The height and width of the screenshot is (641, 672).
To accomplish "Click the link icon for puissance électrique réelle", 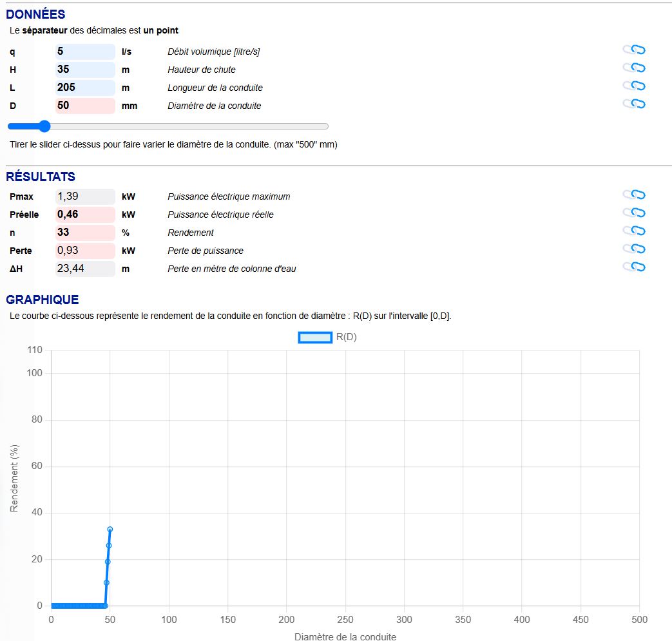I will tap(634, 213).
